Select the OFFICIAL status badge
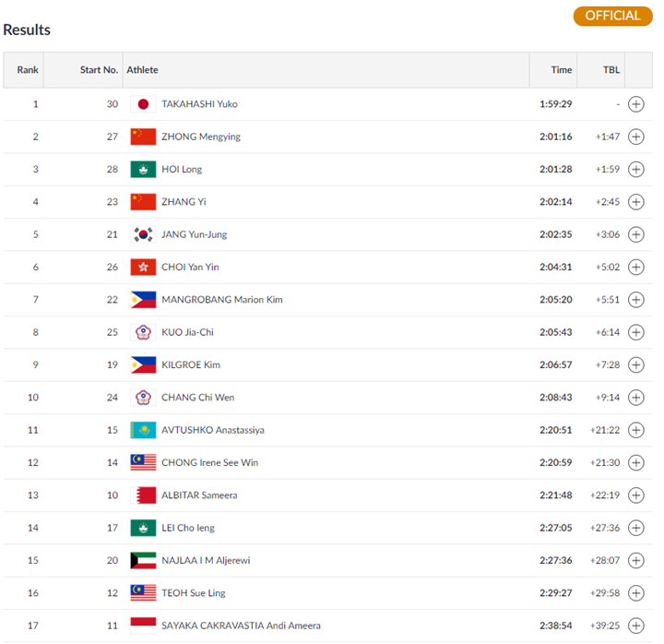Image resolution: width=664 pixels, height=644 pixels. [x=612, y=16]
